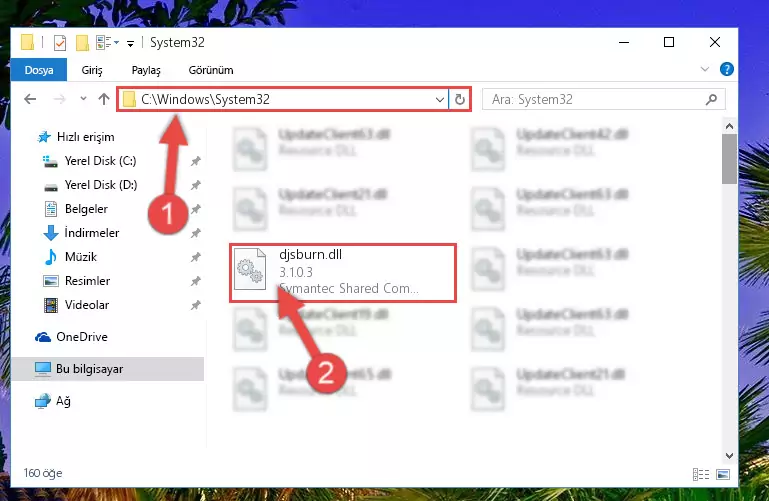Click the Properties quick access icon
The width and height of the screenshot is (769, 501).
click(59, 43)
